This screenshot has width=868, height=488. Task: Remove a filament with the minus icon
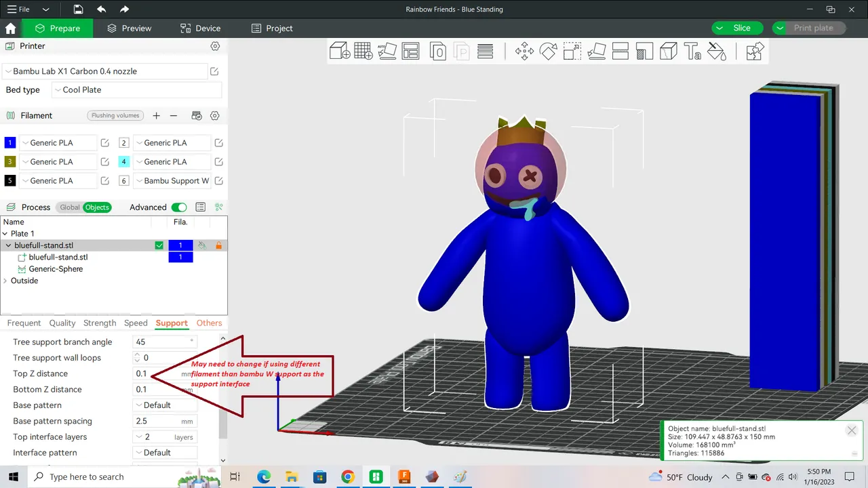pos(174,116)
